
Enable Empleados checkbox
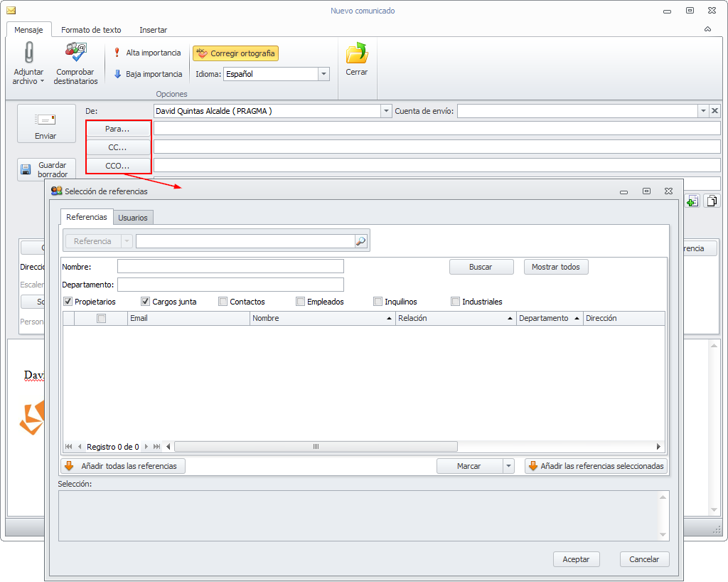pos(301,302)
